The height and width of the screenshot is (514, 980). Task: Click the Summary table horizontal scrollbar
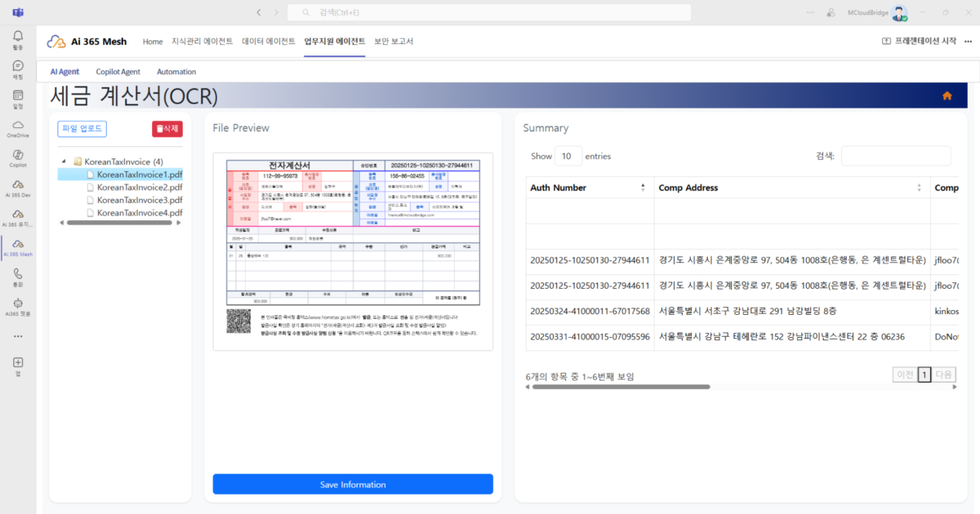pyautogui.click(x=621, y=387)
